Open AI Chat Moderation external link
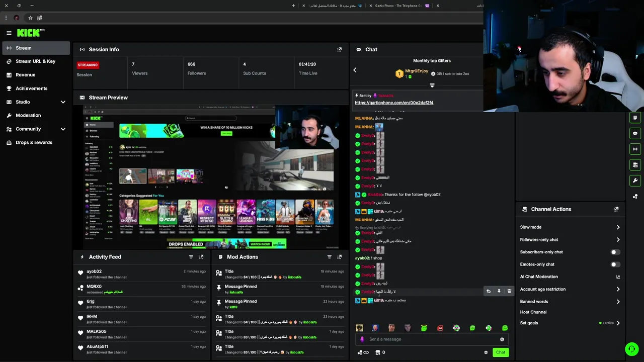 (x=618, y=277)
